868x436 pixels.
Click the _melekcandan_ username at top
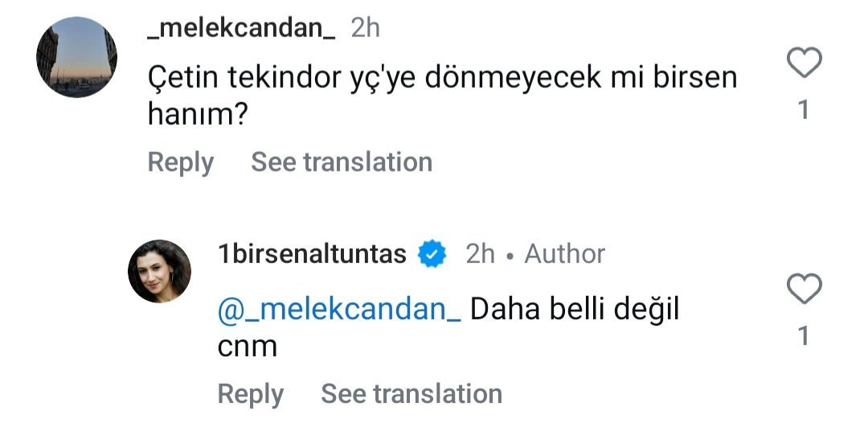tap(242, 29)
